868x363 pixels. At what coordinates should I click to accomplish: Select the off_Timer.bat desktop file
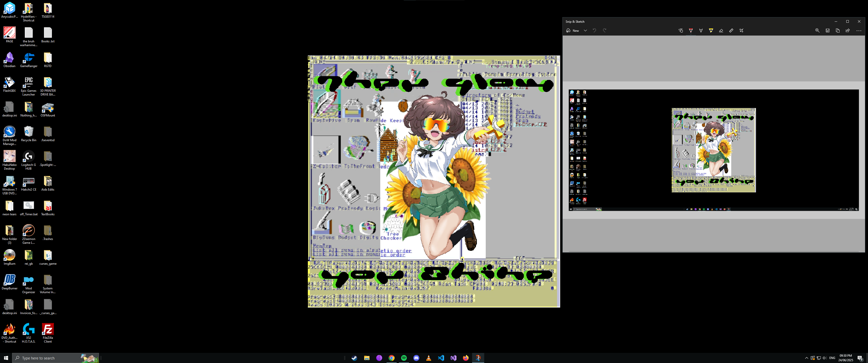point(29,208)
